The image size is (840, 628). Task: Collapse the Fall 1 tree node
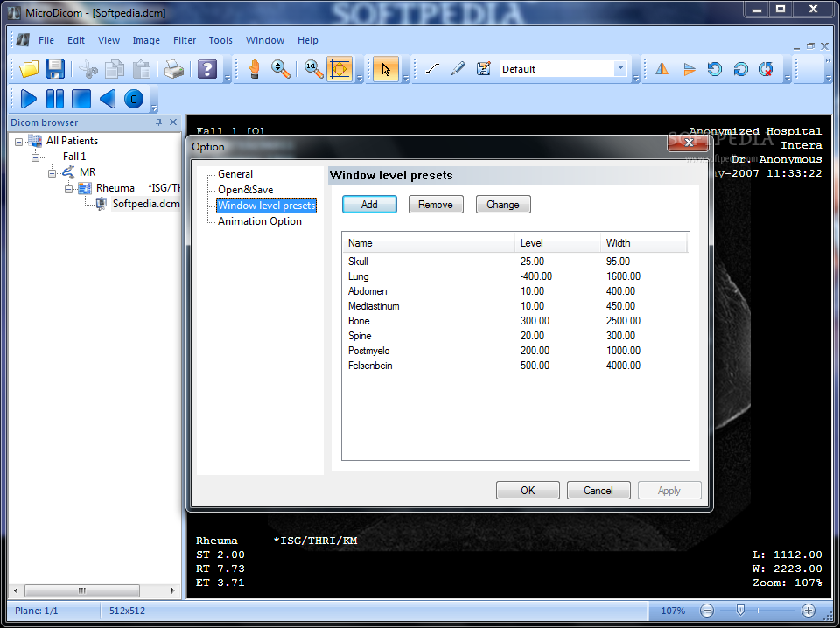pos(35,157)
